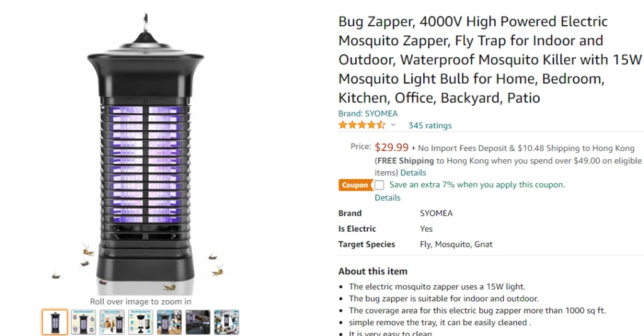The image size is (644, 336).
Task: Visit the Brand: SYOMEA store link
Action: coord(367,113)
